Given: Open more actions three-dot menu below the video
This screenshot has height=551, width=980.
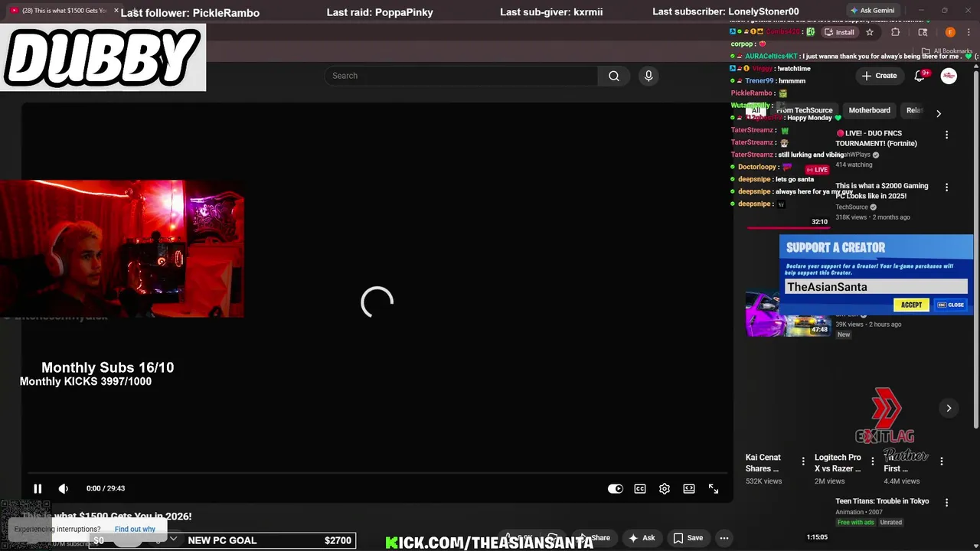Looking at the screenshot, I should 724,538.
